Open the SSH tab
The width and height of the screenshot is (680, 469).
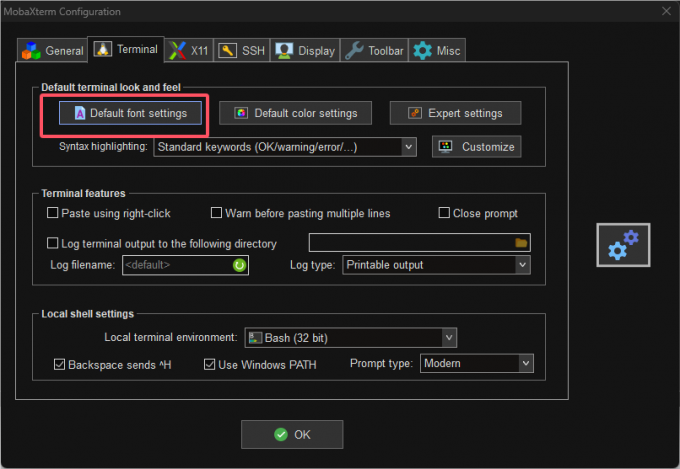click(x=242, y=51)
